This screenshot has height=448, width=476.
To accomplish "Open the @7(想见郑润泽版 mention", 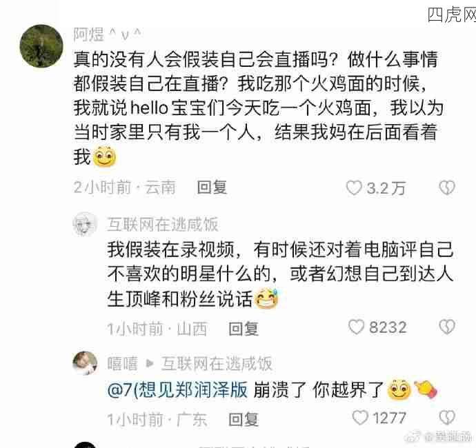I will (177, 389).
